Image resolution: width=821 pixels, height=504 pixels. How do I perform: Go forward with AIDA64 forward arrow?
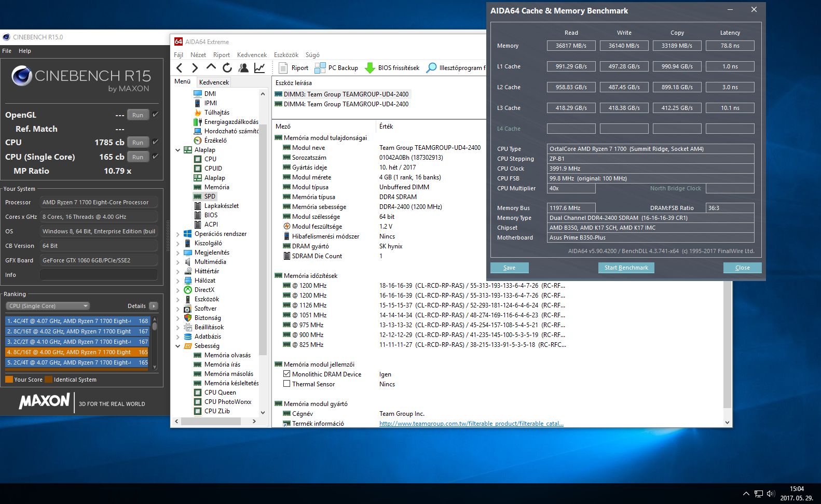195,67
